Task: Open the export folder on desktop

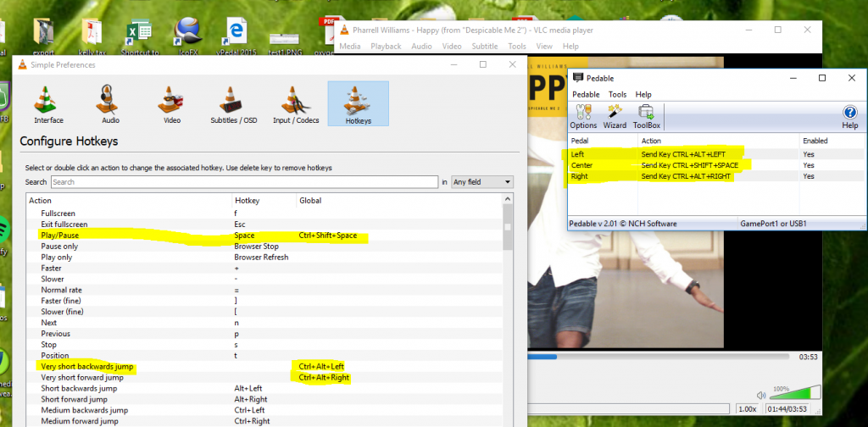Action: pyautogui.click(x=43, y=37)
